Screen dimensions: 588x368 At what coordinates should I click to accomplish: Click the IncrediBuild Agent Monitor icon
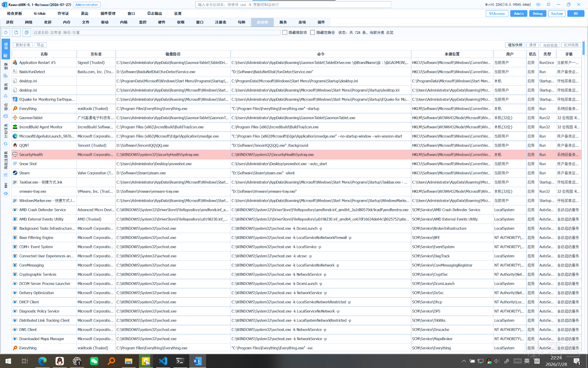tap(15, 127)
